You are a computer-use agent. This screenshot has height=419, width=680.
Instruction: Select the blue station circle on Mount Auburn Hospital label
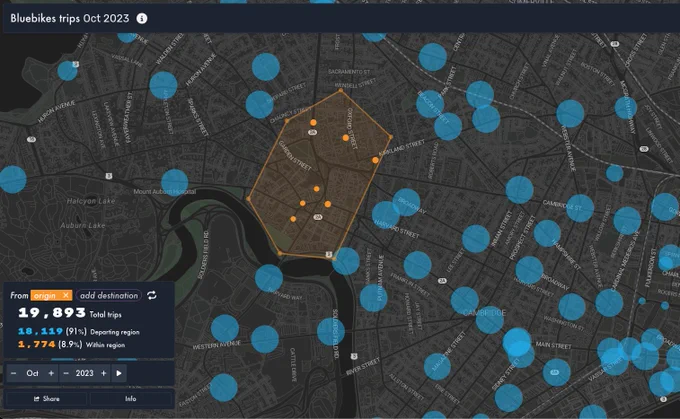[x=175, y=182]
